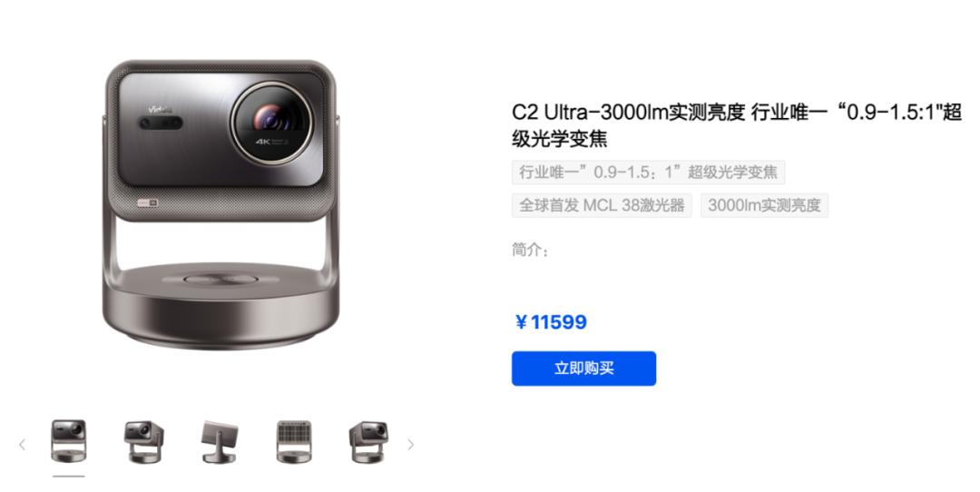The image size is (980, 492).
Task: Click the next thumbnails right arrow
Action: click(x=411, y=445)
